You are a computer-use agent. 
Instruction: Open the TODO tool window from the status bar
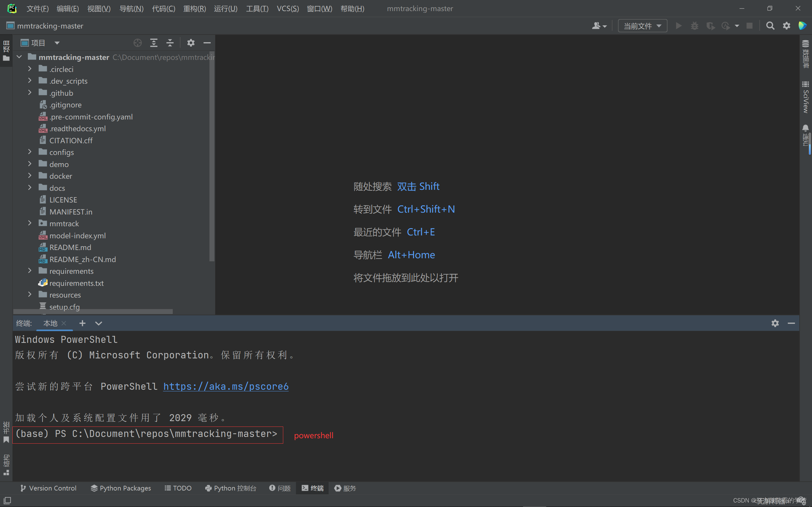[178, 488]
